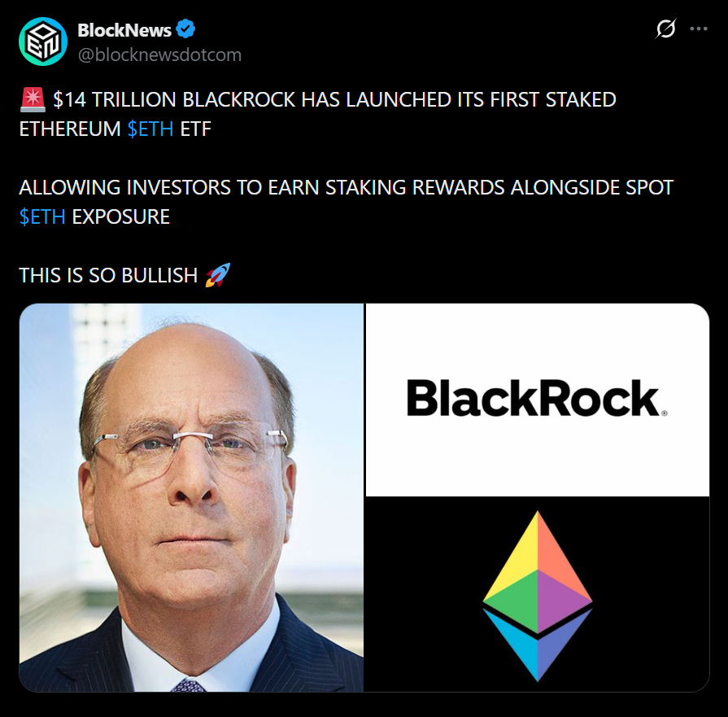Click the registered trademark symbol beside BlackRock
Viewport: 728px width, 717px height.
click(x=664, y=413)
